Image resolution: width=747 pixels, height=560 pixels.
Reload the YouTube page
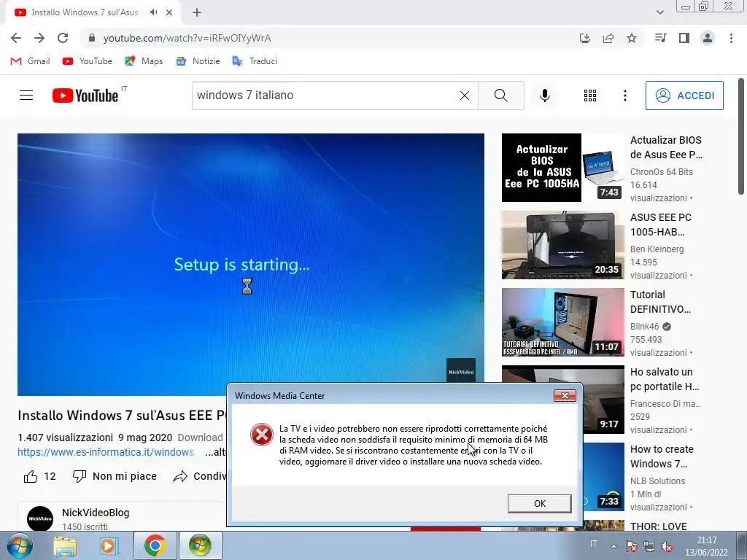pyautogui.click(x=63, y=38)
